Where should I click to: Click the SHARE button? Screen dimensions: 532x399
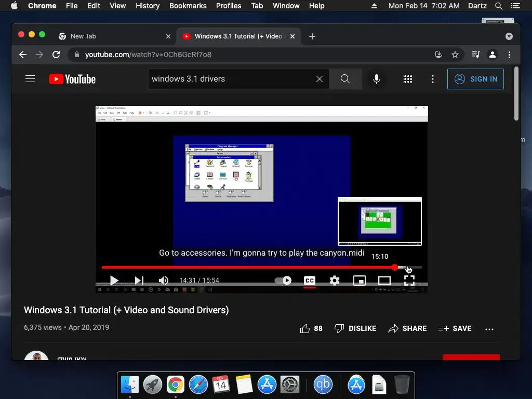(x=407, y=328)
